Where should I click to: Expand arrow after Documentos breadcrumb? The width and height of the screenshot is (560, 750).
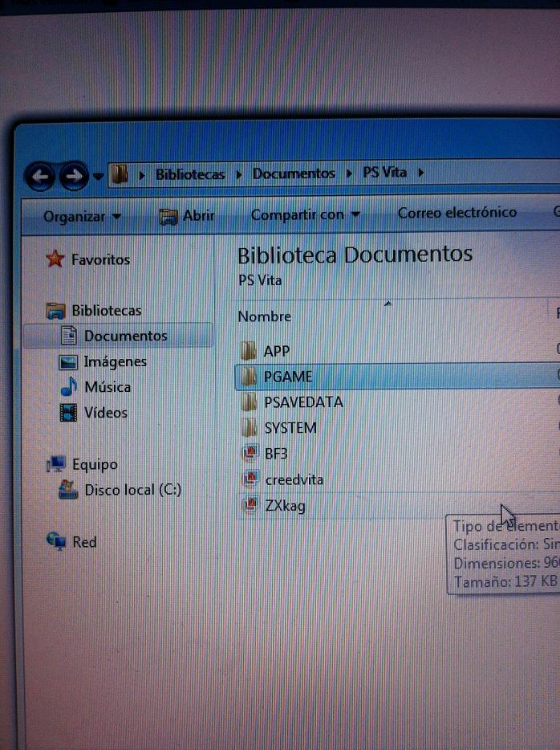(349, 173)
